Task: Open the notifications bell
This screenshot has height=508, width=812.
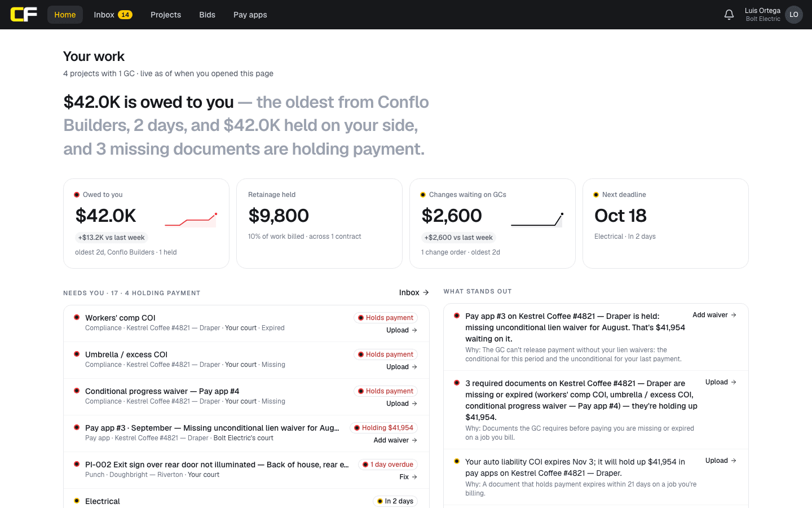Action: click(729, 15)
